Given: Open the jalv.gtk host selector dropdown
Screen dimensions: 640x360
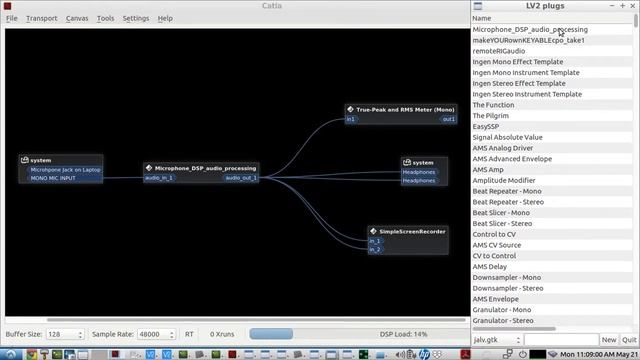Looking at the screenshot, I should point(497,340).
